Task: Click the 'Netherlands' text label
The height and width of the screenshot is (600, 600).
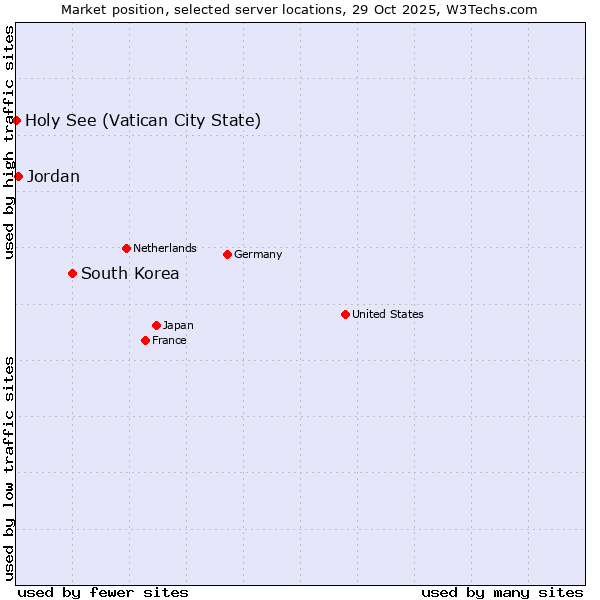Action: click(164, 248)
